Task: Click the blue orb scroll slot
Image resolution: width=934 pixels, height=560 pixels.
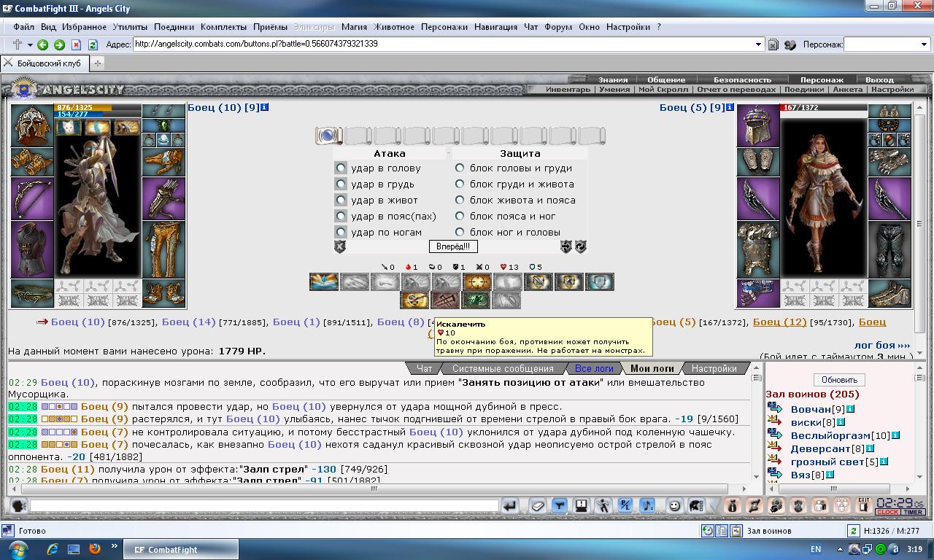Action: pos(329,136)
